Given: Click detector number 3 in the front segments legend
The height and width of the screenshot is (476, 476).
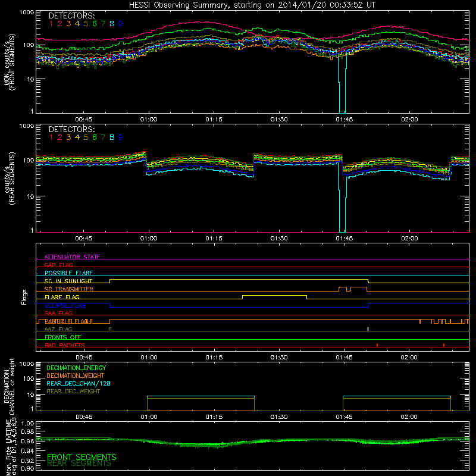Looking at the screenshot, I should pyautogui.click(x=68, y=24).
